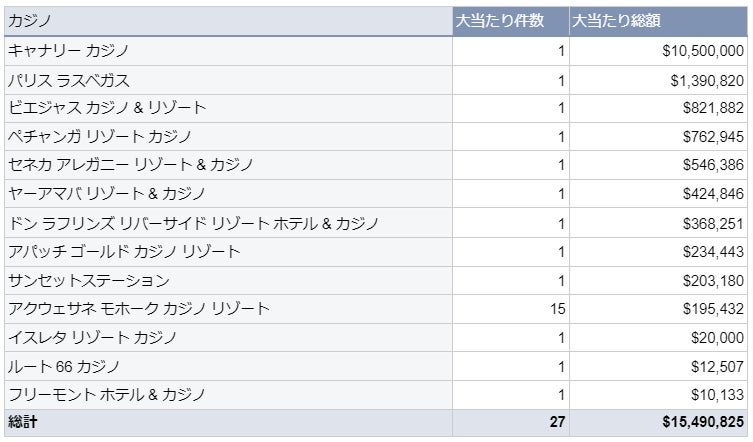Select フリーモント ホテル & カジノ cell
Image resolution: width=753 pixels, height=442 pixels.
(228, 395)
